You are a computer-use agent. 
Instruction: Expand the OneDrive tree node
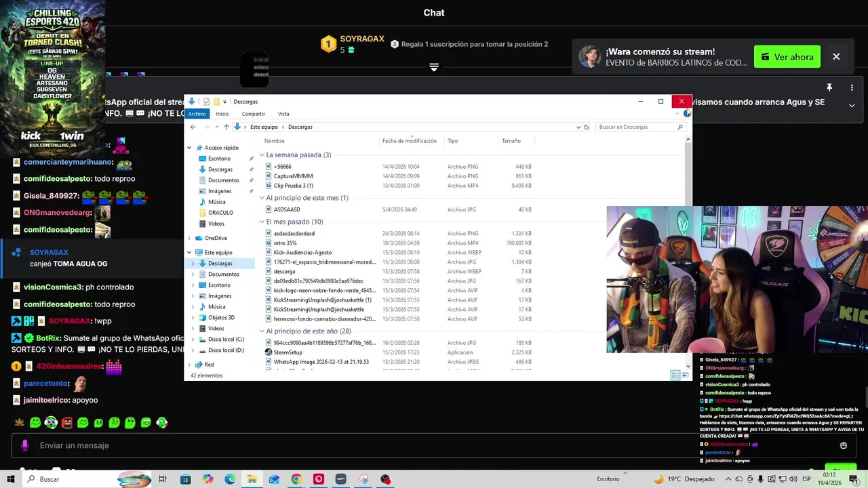(189, 238)
